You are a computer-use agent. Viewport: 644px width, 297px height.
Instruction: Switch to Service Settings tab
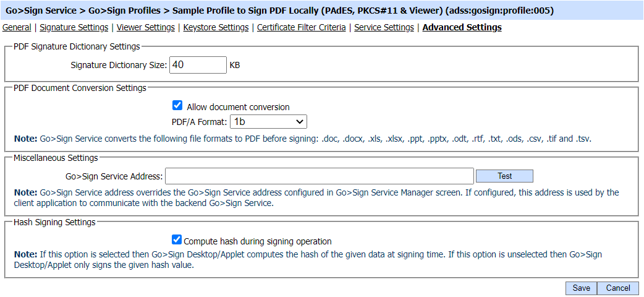coord(384,27)
